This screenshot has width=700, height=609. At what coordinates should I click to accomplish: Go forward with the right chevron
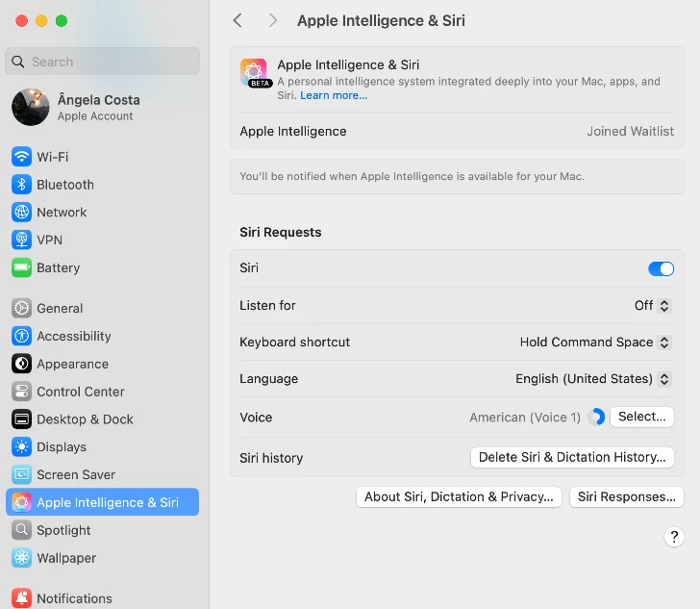click(x=273, y=20)
